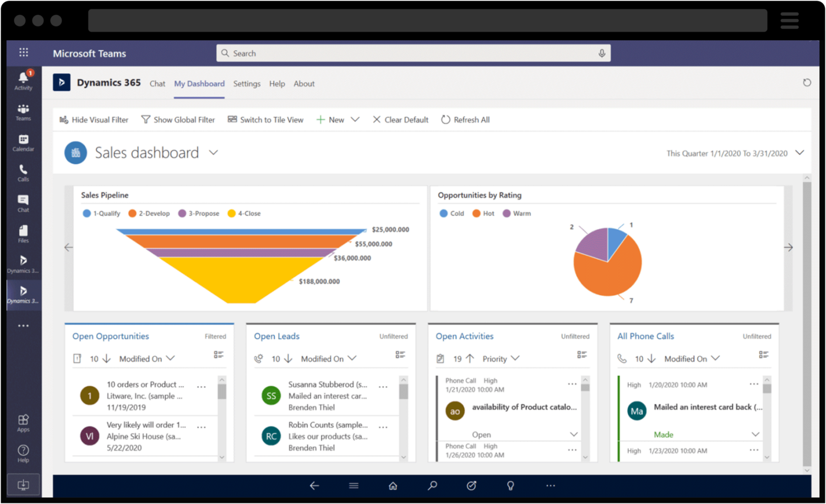Expand the This Quarter date range dropdown
This screenshot has height=504, width=826.
800,153
